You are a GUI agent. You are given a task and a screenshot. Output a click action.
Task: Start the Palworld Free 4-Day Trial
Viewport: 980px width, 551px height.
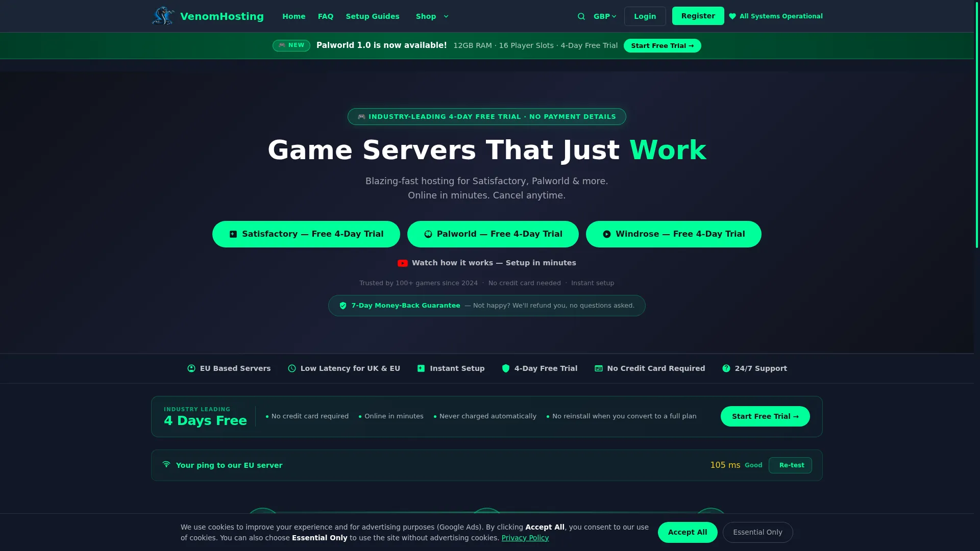pos(493,234)
